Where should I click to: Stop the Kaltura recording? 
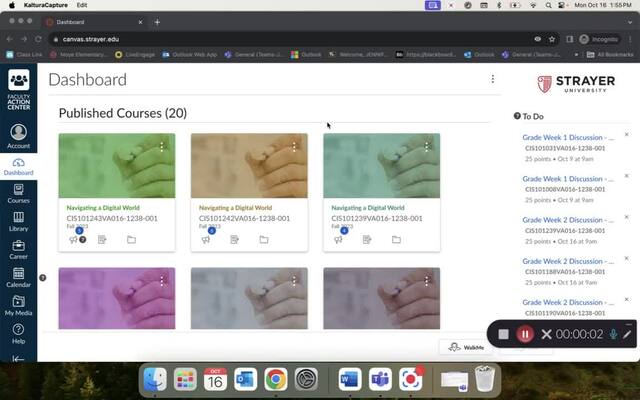[503, 334]
